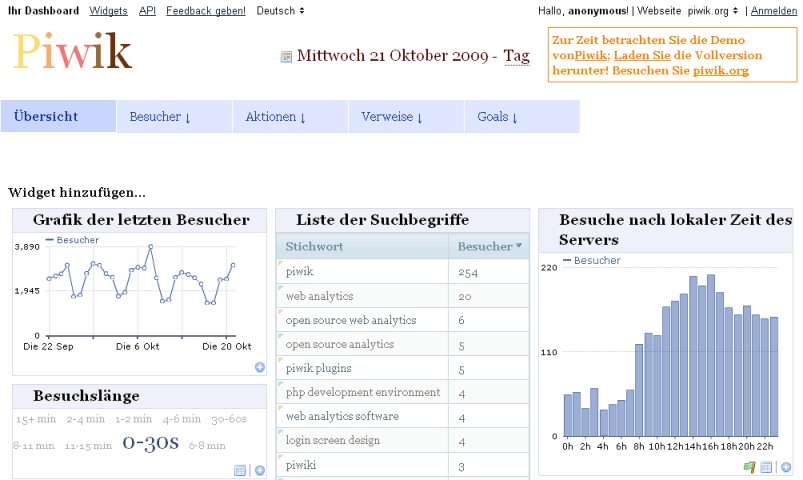This screenshot has height=480, width=803.
Task: Click the Grafik der letzten Besucher title
Action: (141, 220)
